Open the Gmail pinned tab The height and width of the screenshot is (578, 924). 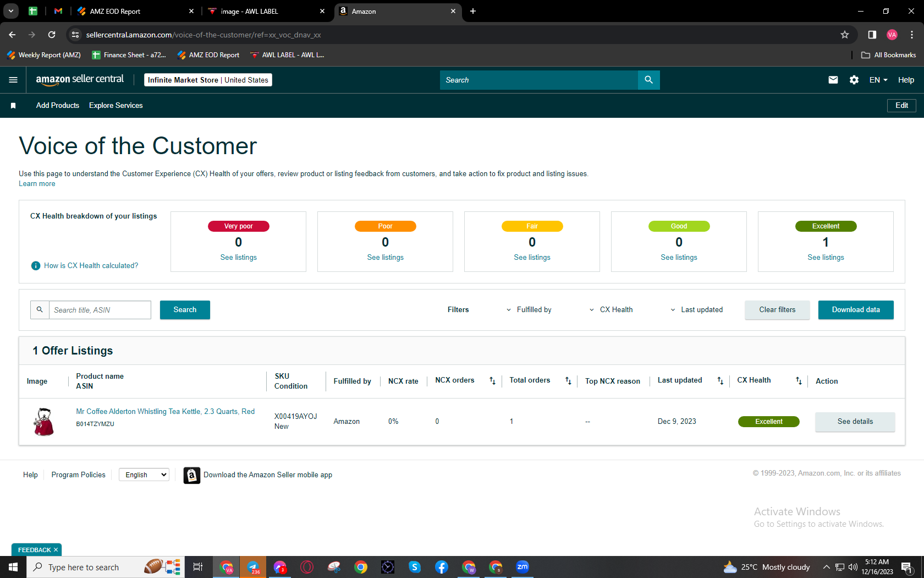(x=58, y=11)
